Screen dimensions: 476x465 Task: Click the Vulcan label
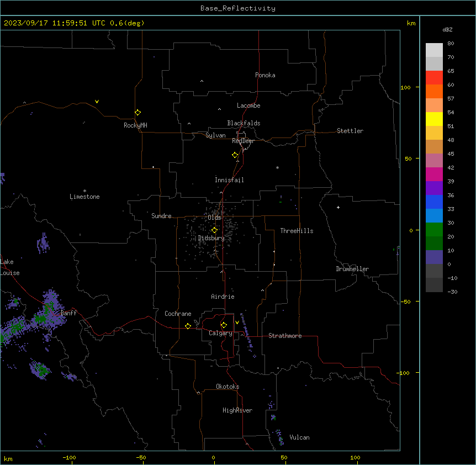(300, 437)
